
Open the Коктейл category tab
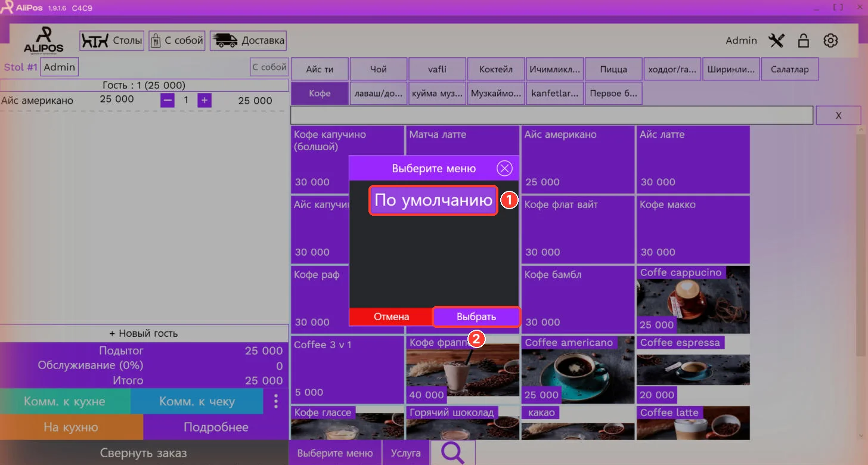pyautogui.click(x=496, y=69)
